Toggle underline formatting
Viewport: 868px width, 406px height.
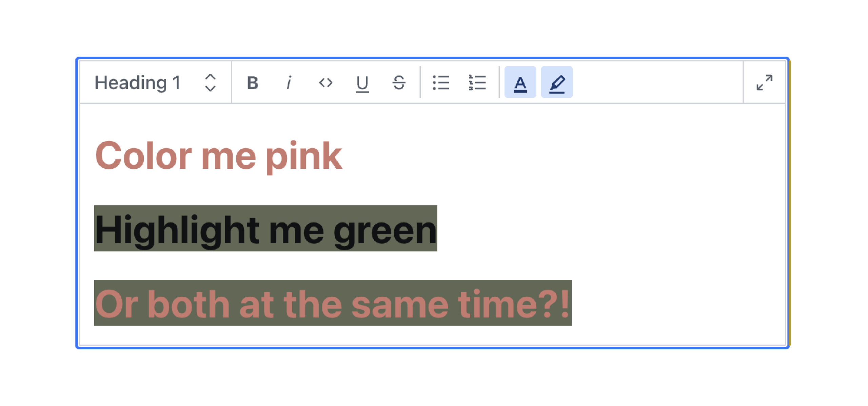[x=362, y=82]
